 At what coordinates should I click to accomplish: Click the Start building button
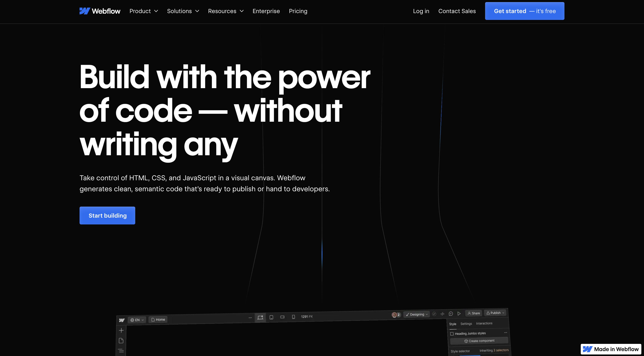(107, 215)
